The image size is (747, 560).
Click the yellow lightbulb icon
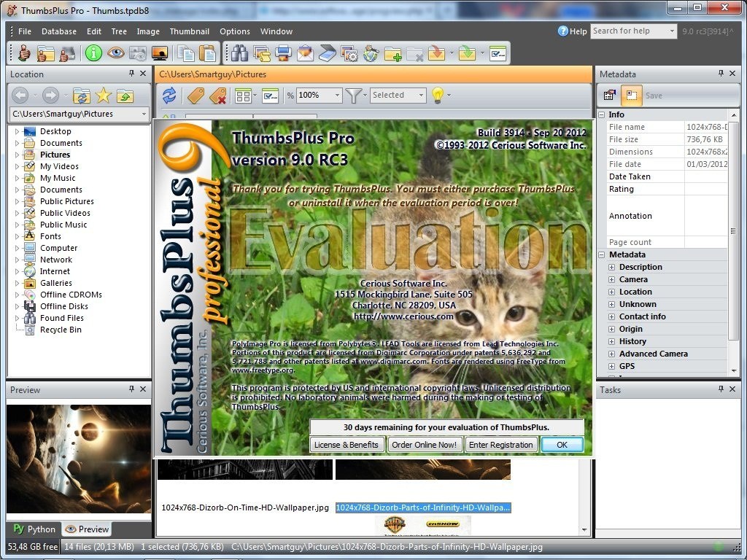pos(438,96)
